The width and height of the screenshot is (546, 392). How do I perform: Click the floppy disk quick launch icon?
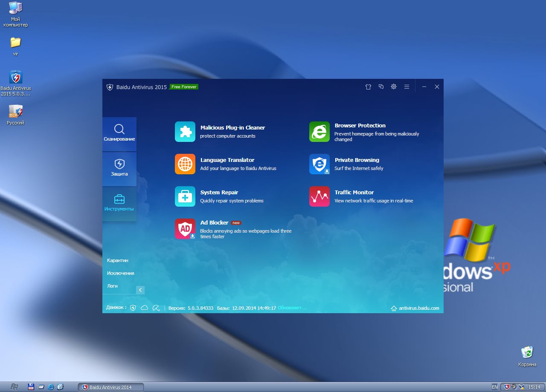coord(31,387)
